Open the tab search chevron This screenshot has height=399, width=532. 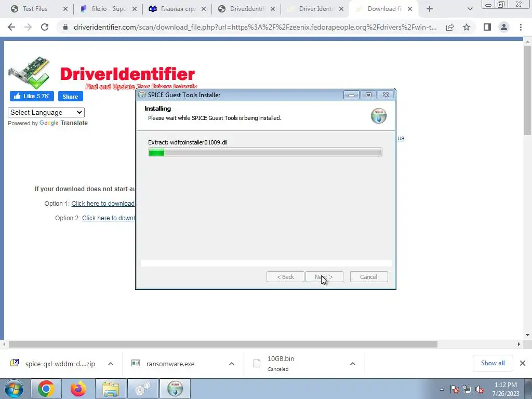(470, 9)
